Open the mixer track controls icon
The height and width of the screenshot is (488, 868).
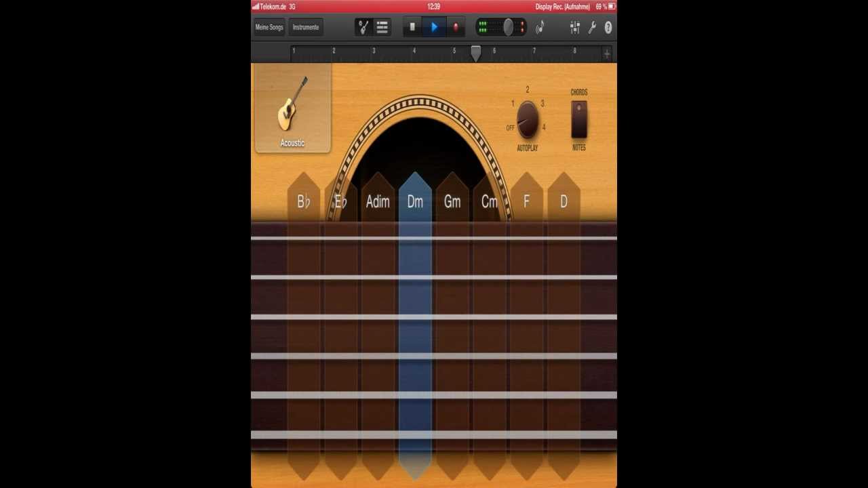coord(575,27)
